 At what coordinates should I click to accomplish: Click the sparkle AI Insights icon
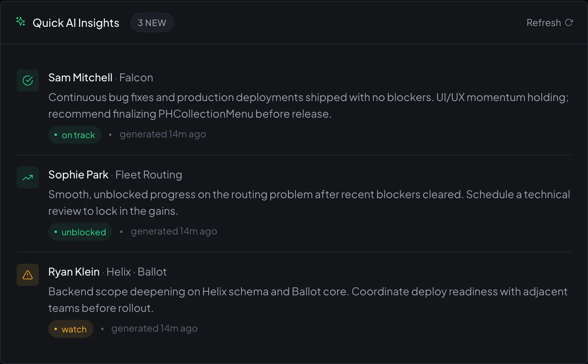(x=21, y=22)
